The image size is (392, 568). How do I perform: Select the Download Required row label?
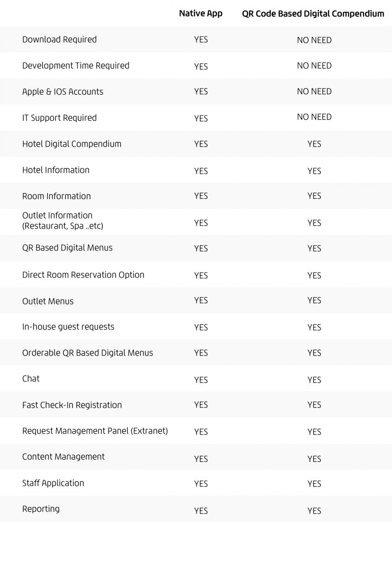tap(59, 40)
